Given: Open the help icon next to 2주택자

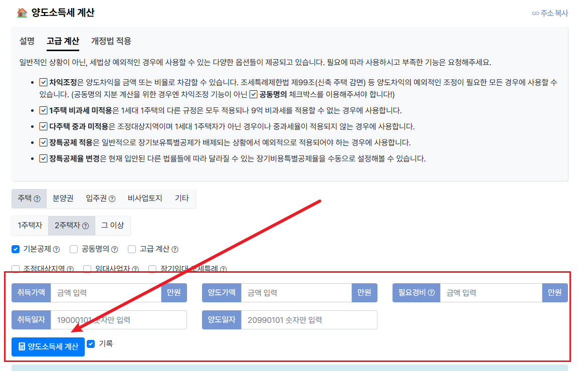Looking at the screenshot, I should click(x=85, y=226).
